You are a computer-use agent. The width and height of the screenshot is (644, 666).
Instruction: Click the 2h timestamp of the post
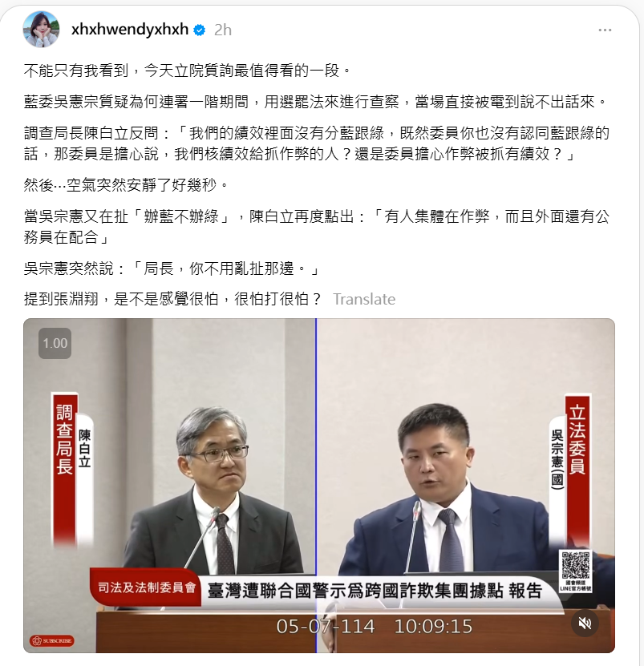coord(223,30)
